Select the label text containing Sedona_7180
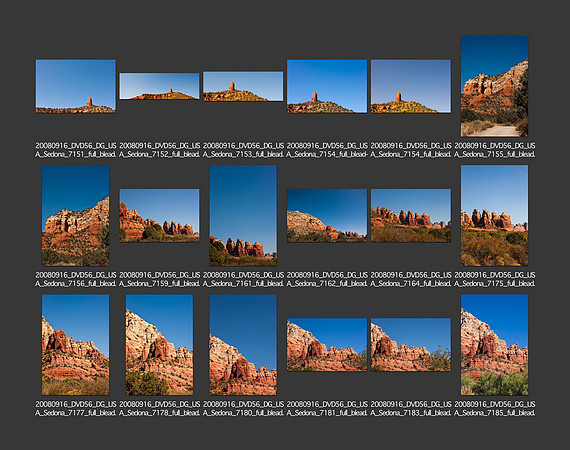The height and width of the screenshot is (450, 570). 243,408
